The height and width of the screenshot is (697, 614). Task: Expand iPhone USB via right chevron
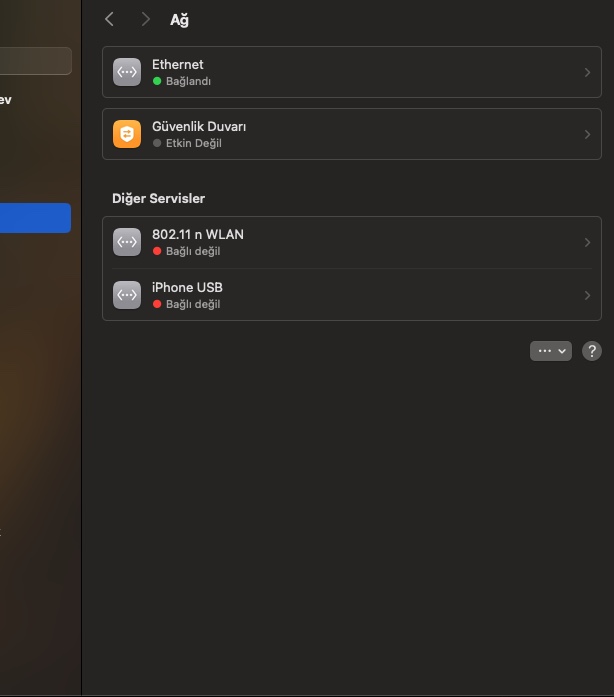(587, 295)
